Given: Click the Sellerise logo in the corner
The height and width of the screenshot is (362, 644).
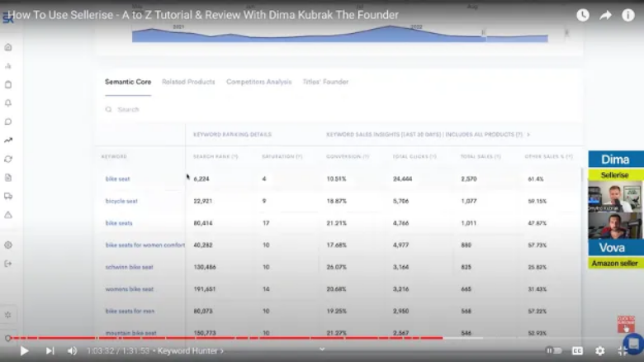Looking at the screenshot, I should pos(7,18).
